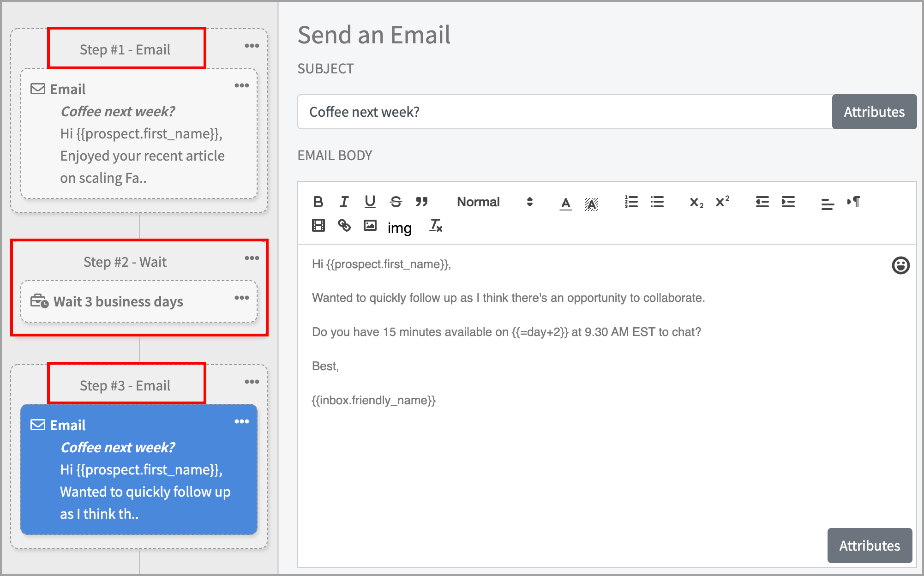924x576 pixels.
Task: Click the subject Attributes button
Action: click(874, 112)
